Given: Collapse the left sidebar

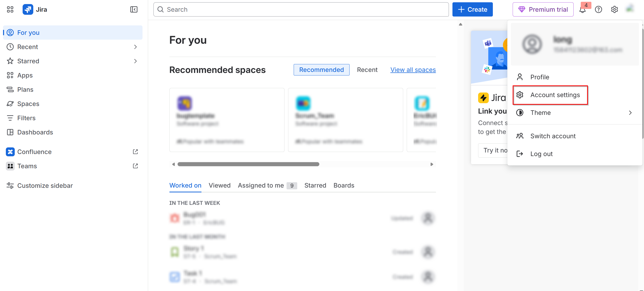Looking at the screenshot, I should pyautogui.click(x=134, y=9).
